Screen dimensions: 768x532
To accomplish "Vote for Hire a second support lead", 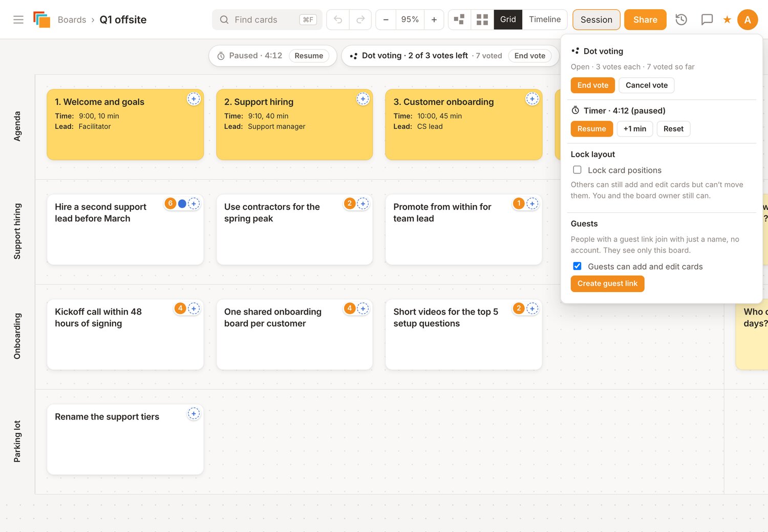I will 194,204.
